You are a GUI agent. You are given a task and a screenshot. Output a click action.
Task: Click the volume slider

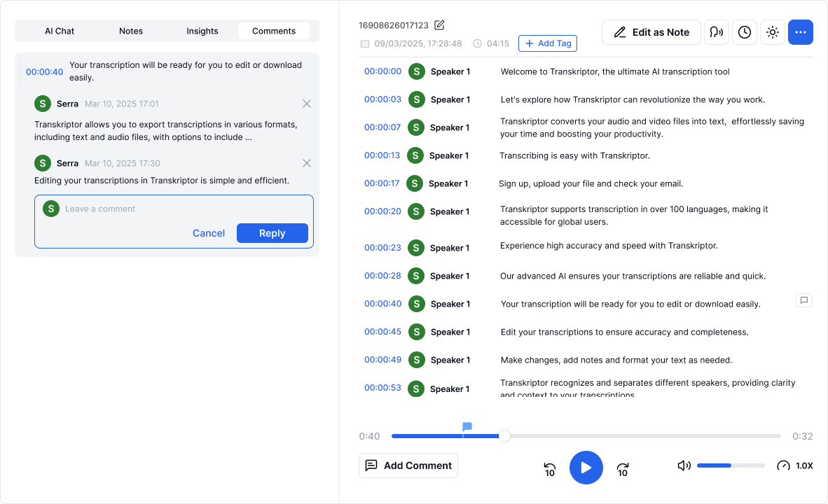pyautogui.click(x=731, y=465)
